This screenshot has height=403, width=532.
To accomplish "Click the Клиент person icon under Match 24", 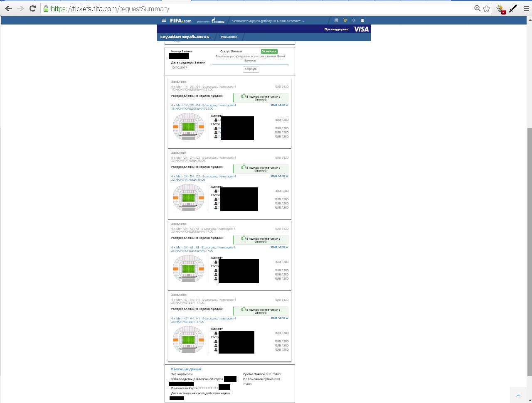I will point(216,191).
